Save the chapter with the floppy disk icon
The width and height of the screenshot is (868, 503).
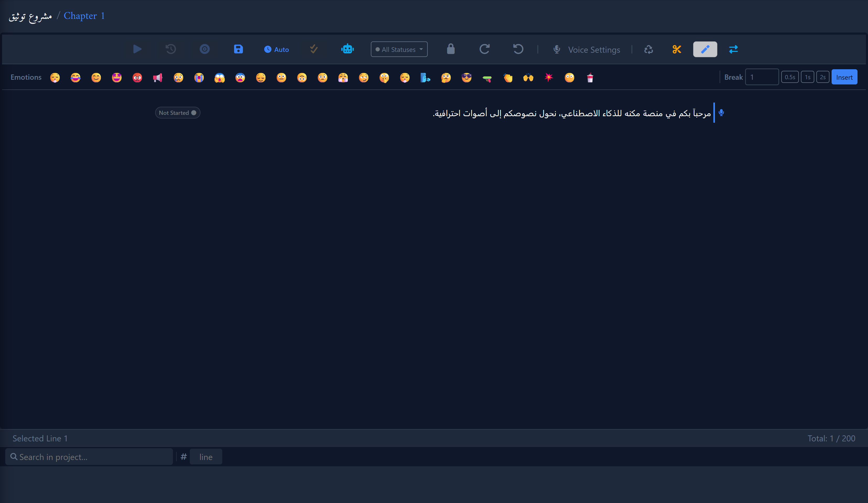(238, 49)
